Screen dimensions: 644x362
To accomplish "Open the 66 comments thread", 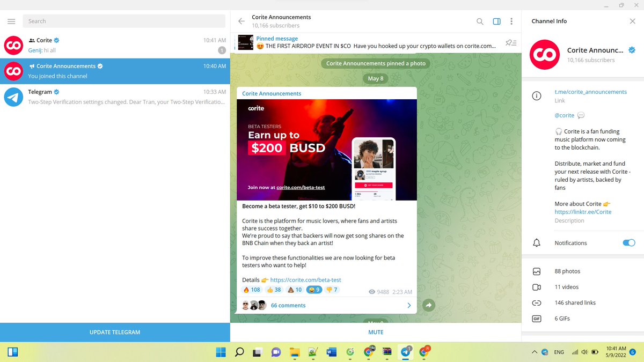I will point(327,305).
